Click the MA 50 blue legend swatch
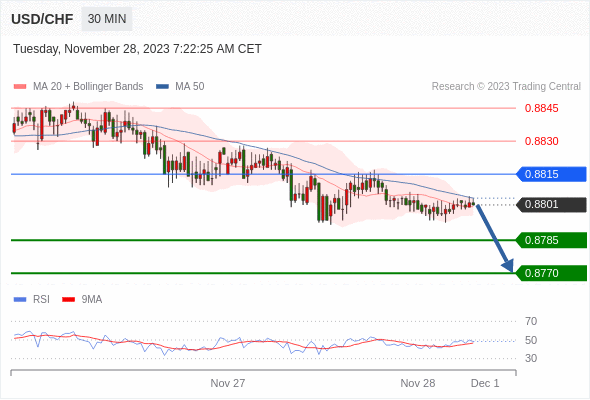The height and width of the screenshot is (400, 590). pyautogui.click(x=162, y=87)
